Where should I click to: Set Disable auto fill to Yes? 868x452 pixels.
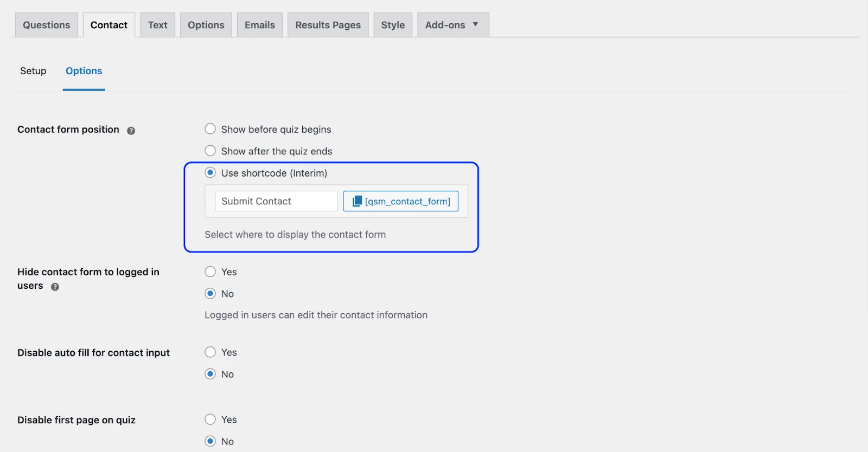point(210,352)
